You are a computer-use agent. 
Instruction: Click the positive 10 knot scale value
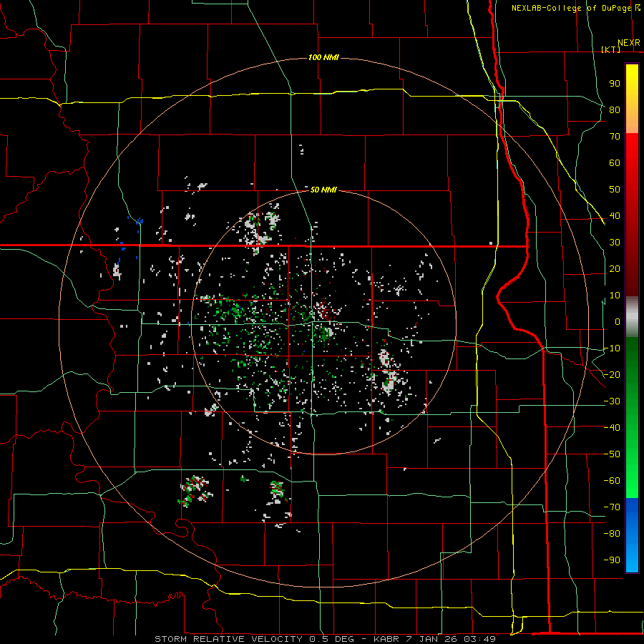point(615,296)
